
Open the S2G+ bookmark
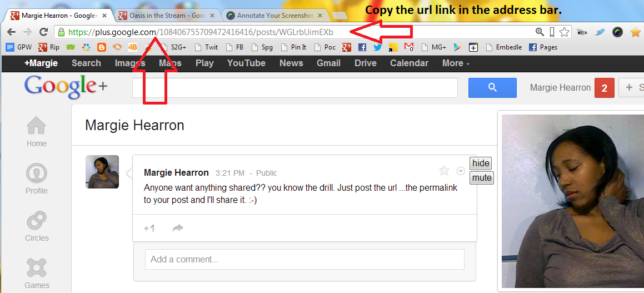click(x=174, y=47)
